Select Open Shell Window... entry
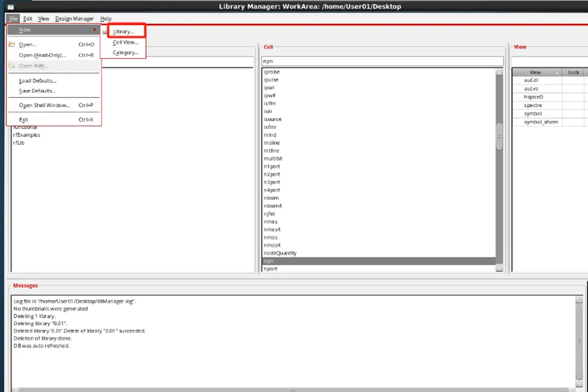588x392 pixels. coord(44,105)
